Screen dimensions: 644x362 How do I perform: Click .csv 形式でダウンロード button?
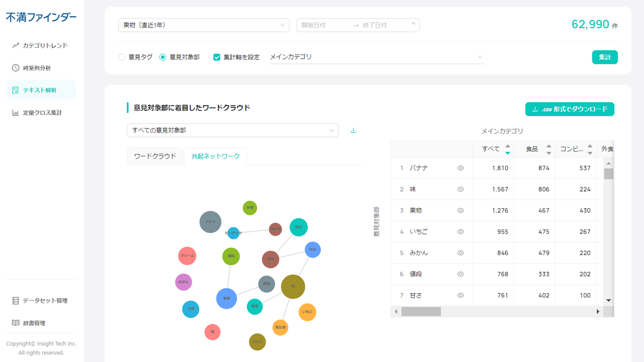570,109
